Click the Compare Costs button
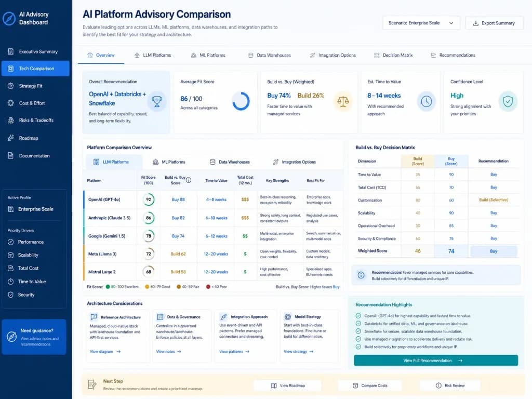The height and width of the screenshot is (399, 532). coord(369,385)
